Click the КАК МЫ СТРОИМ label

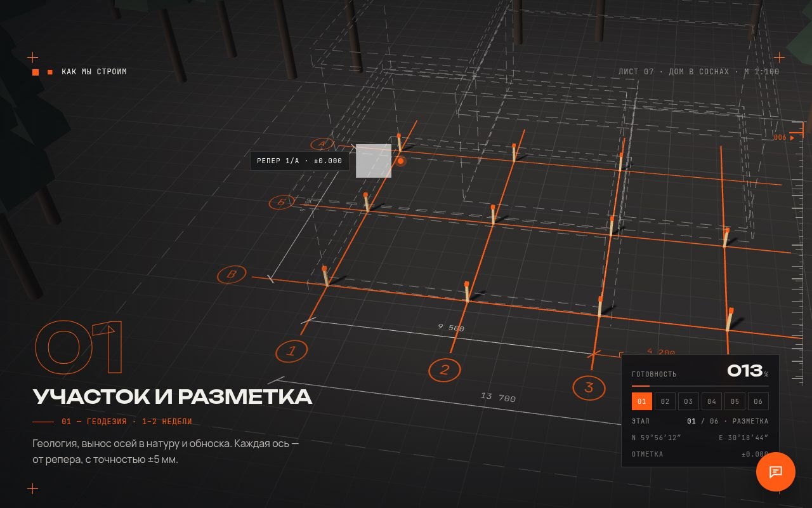[x=94, y=72]
